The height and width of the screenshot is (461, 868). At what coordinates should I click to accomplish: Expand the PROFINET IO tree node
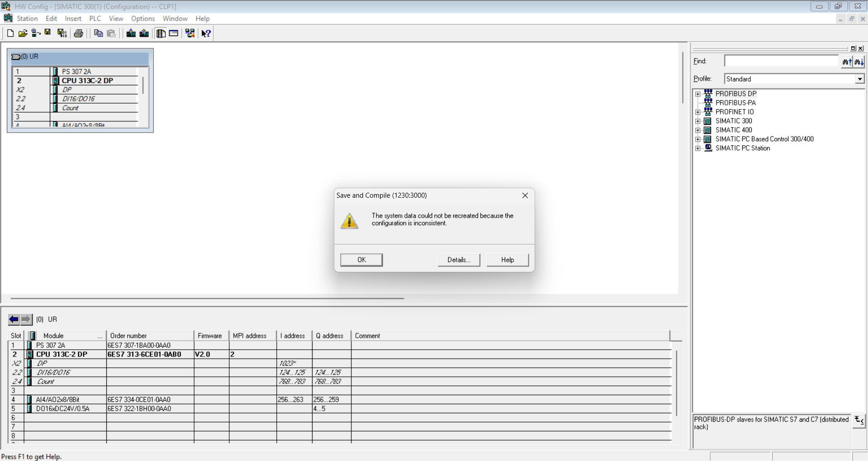698,112
